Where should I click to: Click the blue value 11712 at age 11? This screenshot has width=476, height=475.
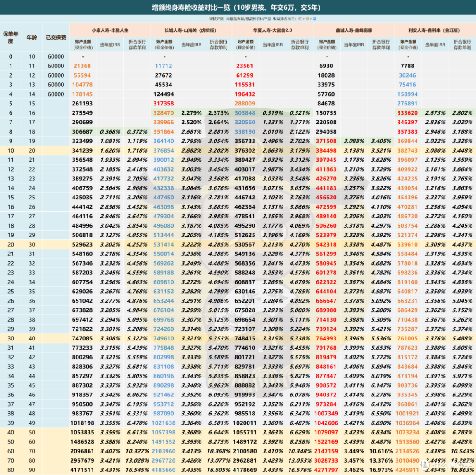[164, 66]
